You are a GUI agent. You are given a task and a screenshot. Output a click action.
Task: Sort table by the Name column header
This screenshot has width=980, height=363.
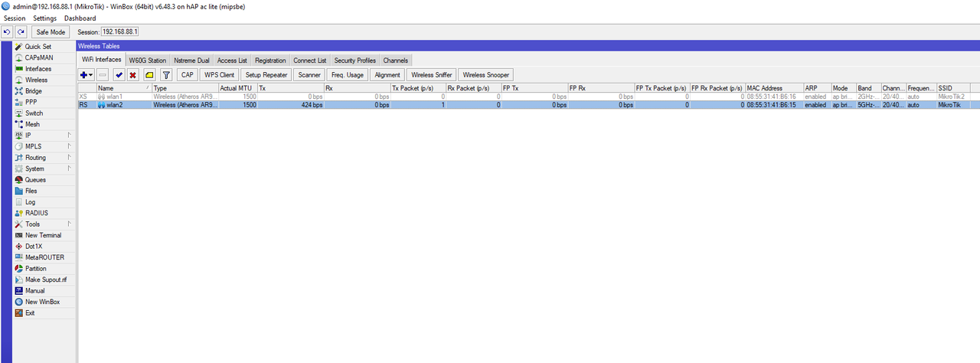pos(124,88)
